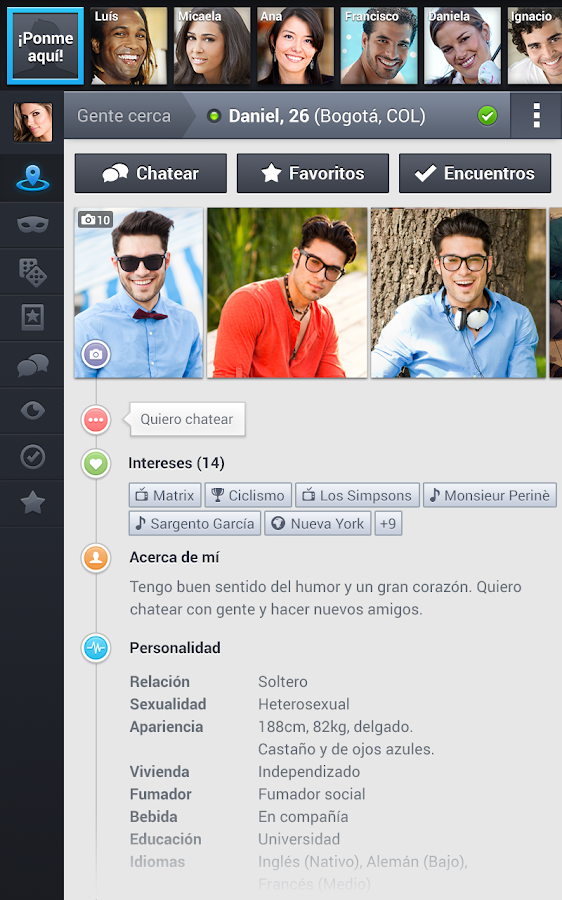Open Francisco profile thumbnail
The image size is (562, 900).
379,46
